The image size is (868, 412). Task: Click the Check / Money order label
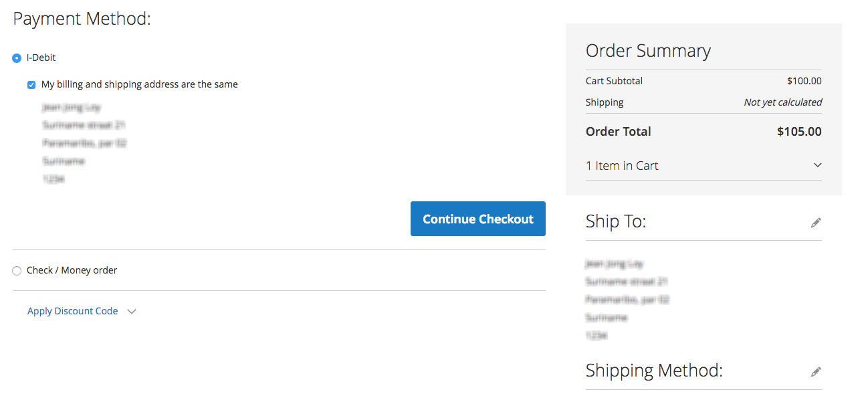pos(72,270)
